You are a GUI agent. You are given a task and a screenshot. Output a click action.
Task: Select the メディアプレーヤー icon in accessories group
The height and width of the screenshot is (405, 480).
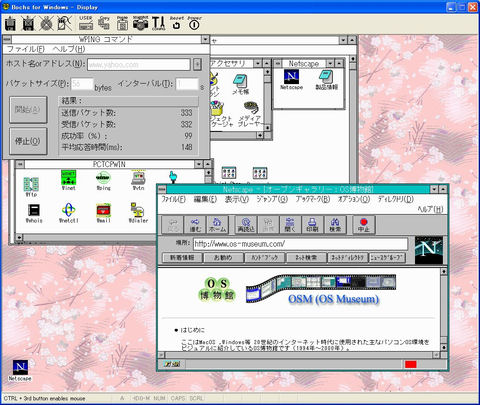coord(250,114)
